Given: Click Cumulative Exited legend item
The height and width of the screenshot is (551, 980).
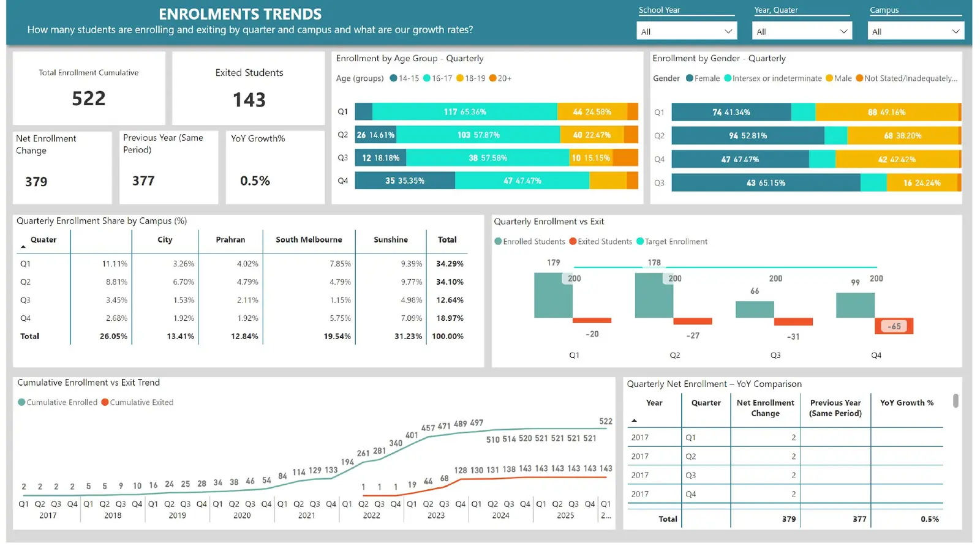Looking at the screenshot, I should click(x=137, y=402).
